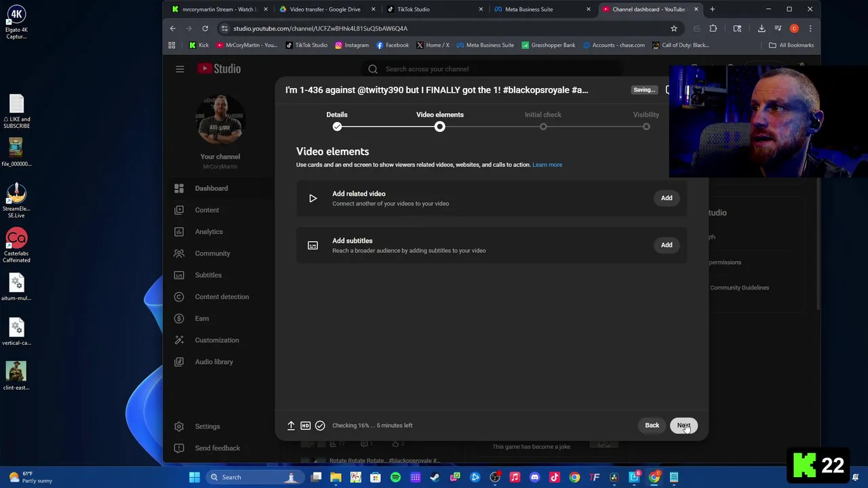The width and height of the screenshot is (868, 488).
Task: Switch to the TikTok Studio browser tab
Action: (x=434, y=9)
